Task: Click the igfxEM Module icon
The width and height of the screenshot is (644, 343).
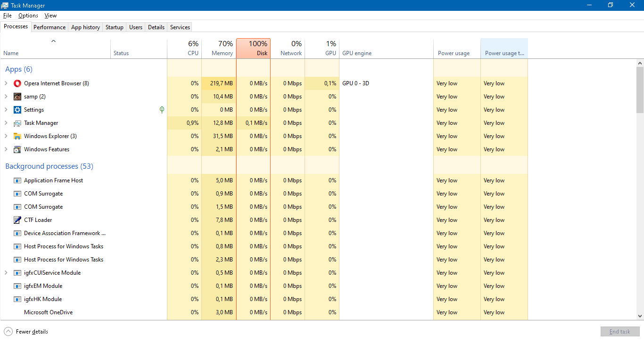Action: [17, 286]
